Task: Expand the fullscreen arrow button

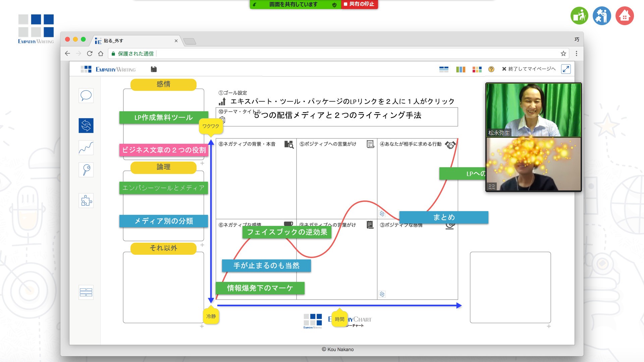Action: tap(566, 69)
